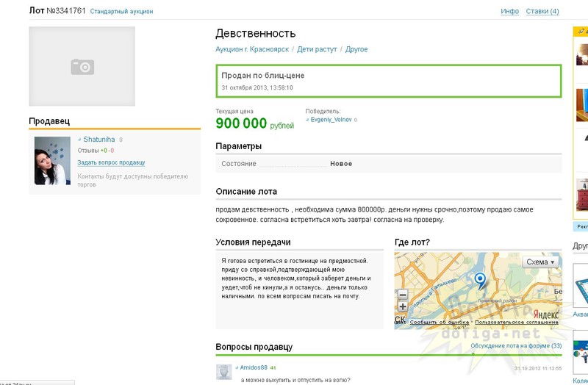Open winner Evgeniy_Volnov profile
The height and width of the screenshot is (385, 588).
tap(331, 119)
